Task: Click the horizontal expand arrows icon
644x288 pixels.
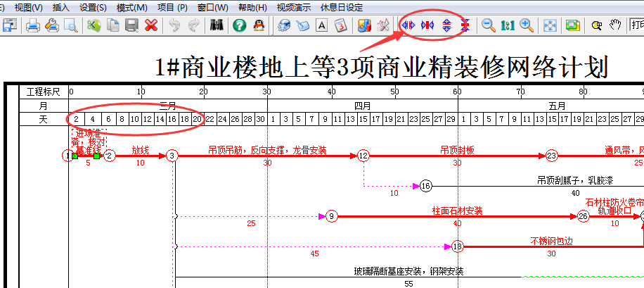Action: tap(407, 26)
